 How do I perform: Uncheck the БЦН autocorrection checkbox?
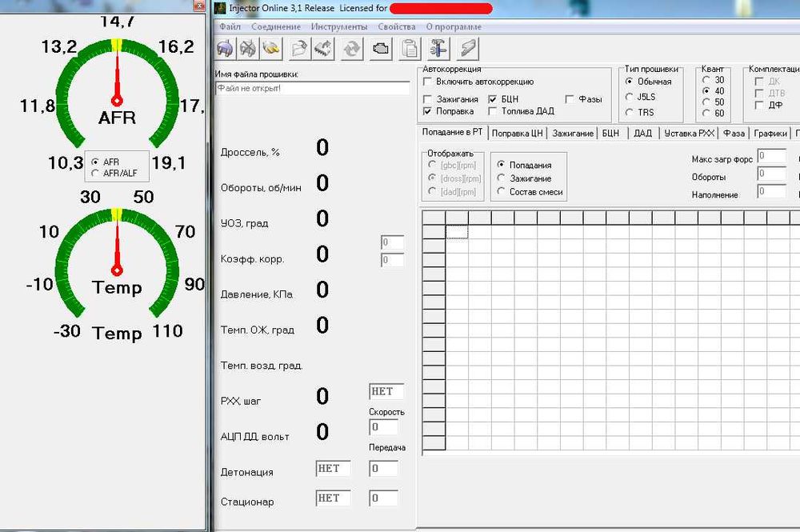click(x=492, y=99)
